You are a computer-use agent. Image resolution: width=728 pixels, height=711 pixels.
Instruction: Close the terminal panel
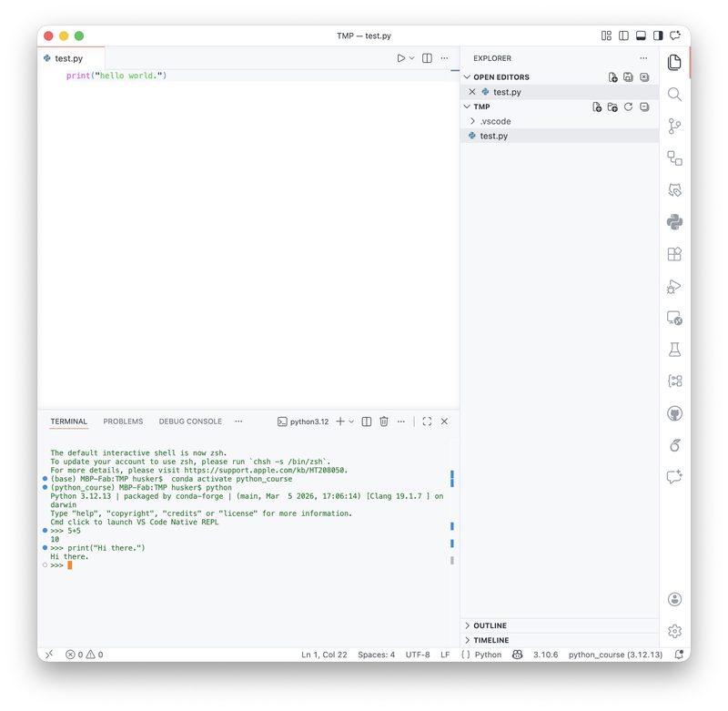[444, 422]
